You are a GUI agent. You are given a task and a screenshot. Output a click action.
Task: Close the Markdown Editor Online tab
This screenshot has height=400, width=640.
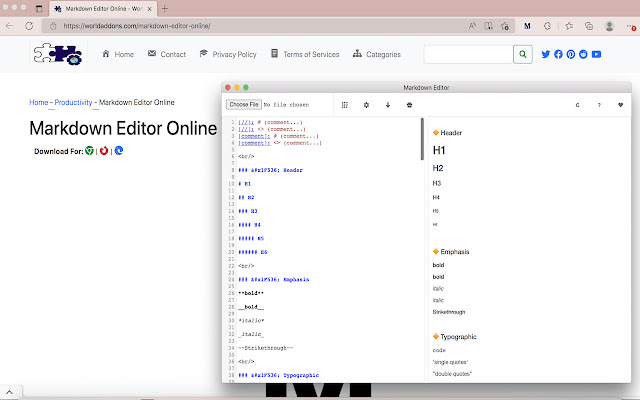149,9
